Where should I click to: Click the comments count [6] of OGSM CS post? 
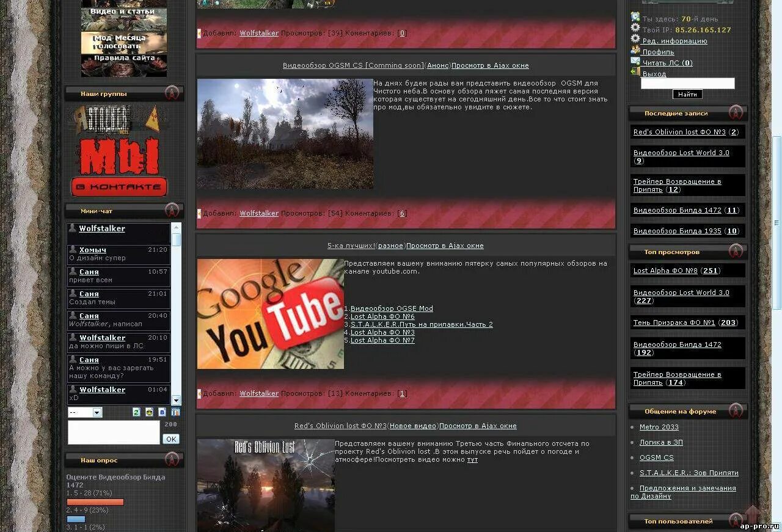[402, 213]
